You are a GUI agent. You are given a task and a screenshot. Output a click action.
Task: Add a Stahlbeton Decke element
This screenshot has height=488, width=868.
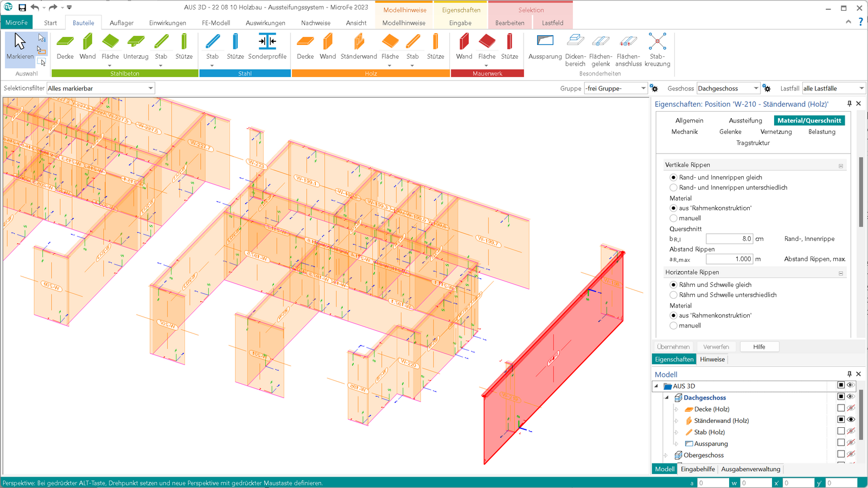pos(65,47)
